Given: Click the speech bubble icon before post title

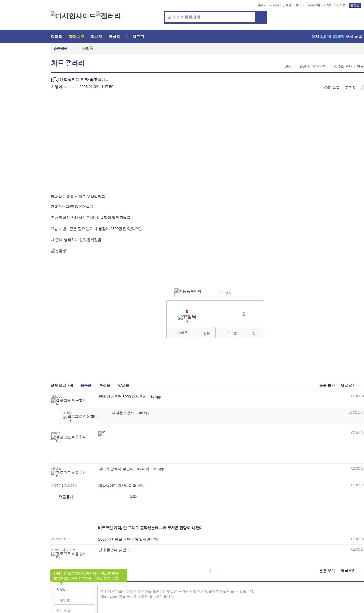Looking at the screenshot, I should coord(55,80).
